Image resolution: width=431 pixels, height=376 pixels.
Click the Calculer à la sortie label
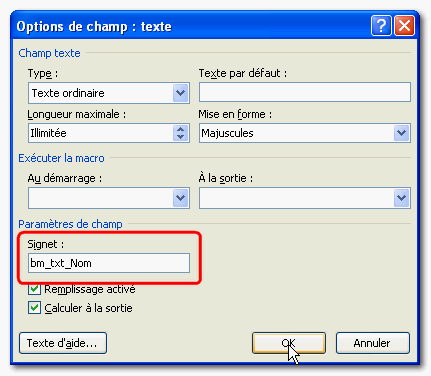[88, 308]
